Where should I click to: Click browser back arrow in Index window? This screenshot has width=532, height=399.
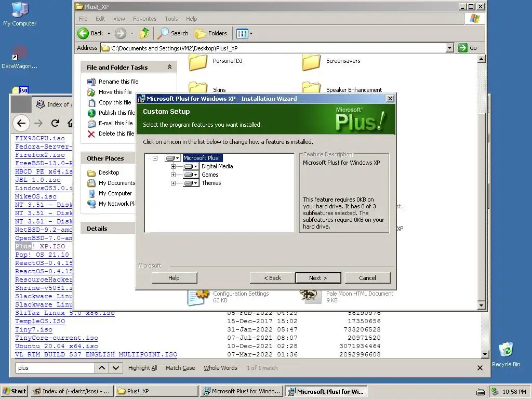[x=21, y=123]
